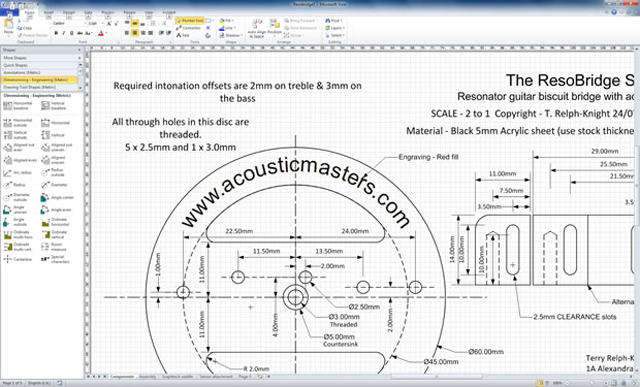Screen dimensions: 640x387
Task: Choose the Connector tool
Action: coord(189,28)
